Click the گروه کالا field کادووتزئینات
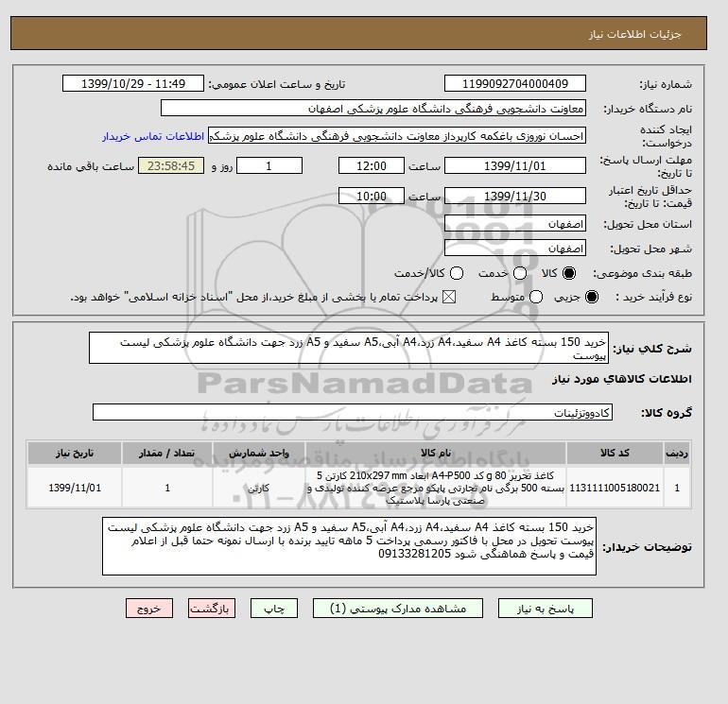728x704 pixels. (x=353, y=412)
